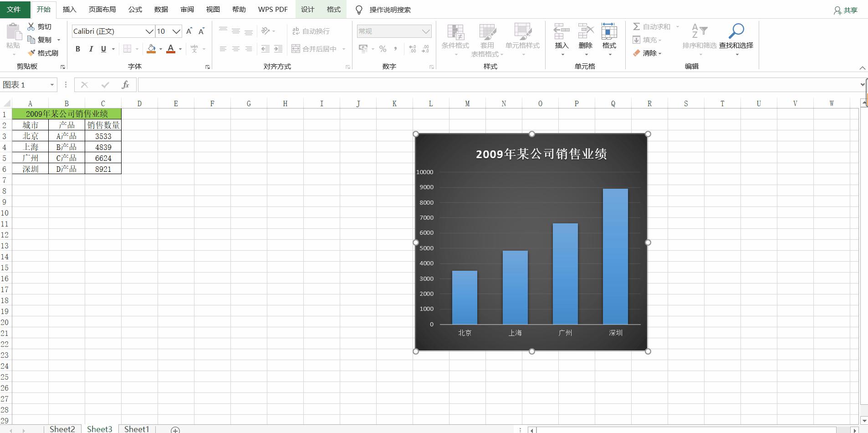Open the font name dropdown

149,31
